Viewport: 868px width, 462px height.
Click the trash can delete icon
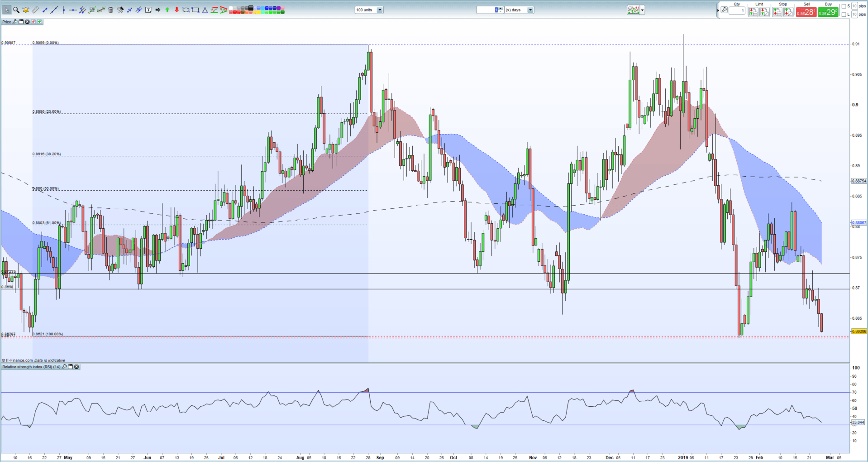(111, 10)
